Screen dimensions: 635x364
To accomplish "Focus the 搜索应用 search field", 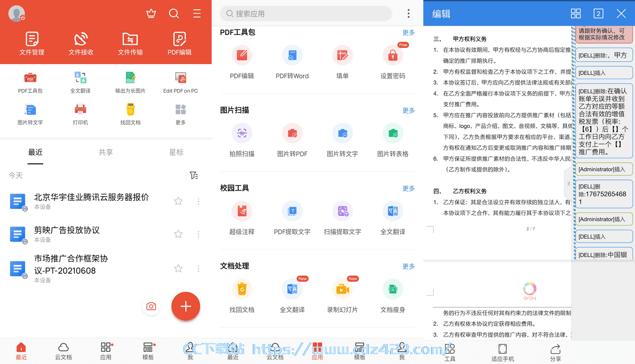I will tap(306, 14).
